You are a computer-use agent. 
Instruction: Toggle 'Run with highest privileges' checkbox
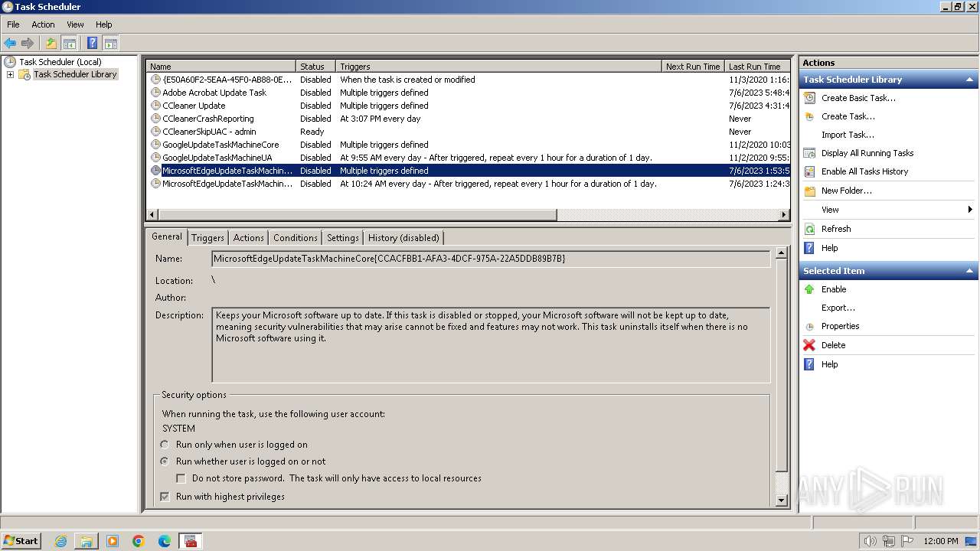[x=165, y=497]
